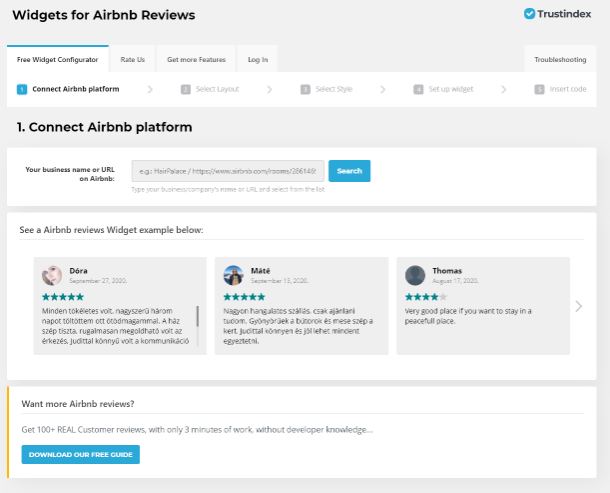Select the Insert code step

pos(561,89)
